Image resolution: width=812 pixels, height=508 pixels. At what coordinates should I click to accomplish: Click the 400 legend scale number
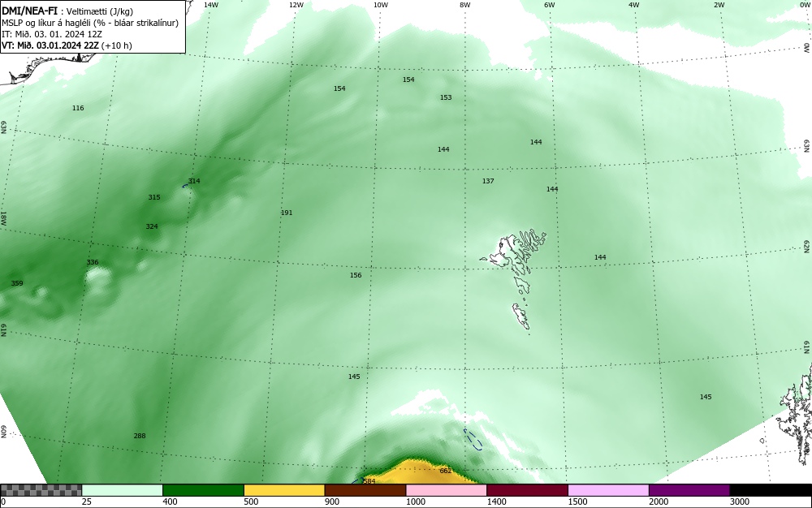(x=170, y=502)
